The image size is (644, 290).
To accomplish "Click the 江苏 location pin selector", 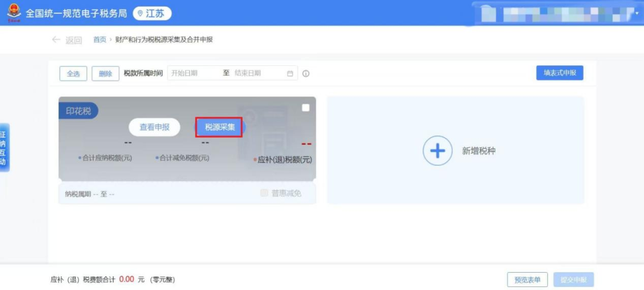I will point(151,13).
